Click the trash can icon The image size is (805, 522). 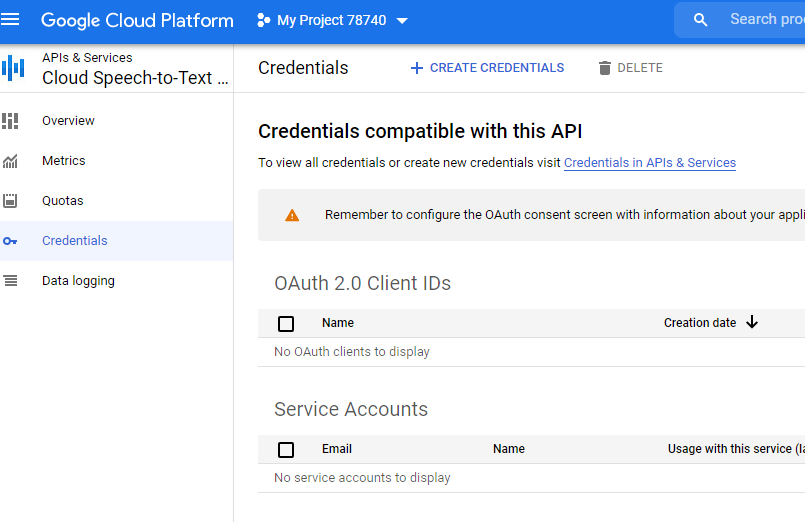(605, 68)
